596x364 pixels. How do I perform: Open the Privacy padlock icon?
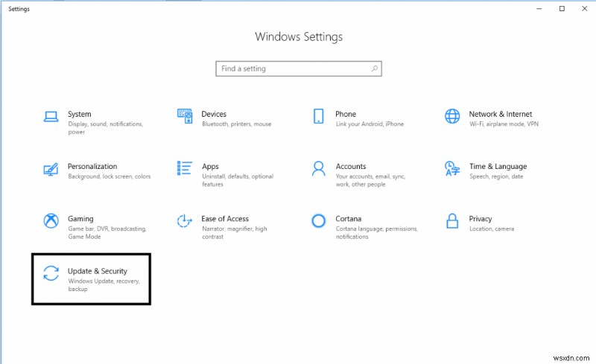(452, 221)
